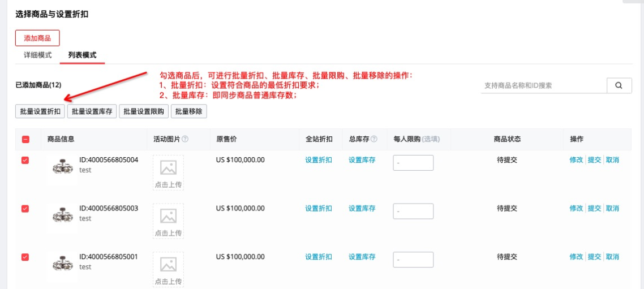644x289 pixels.
Task: Click 设置库存 link for product 4000566805003
Action: 362,208
